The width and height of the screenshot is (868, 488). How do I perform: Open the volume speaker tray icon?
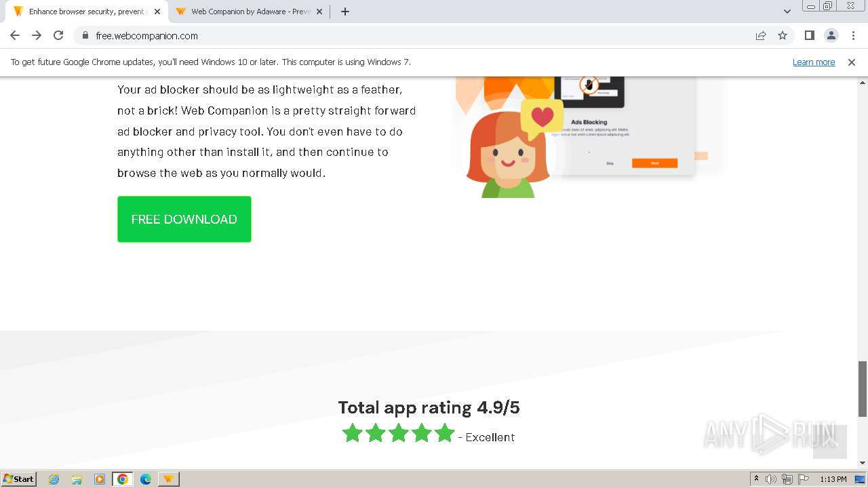(771, 479)
